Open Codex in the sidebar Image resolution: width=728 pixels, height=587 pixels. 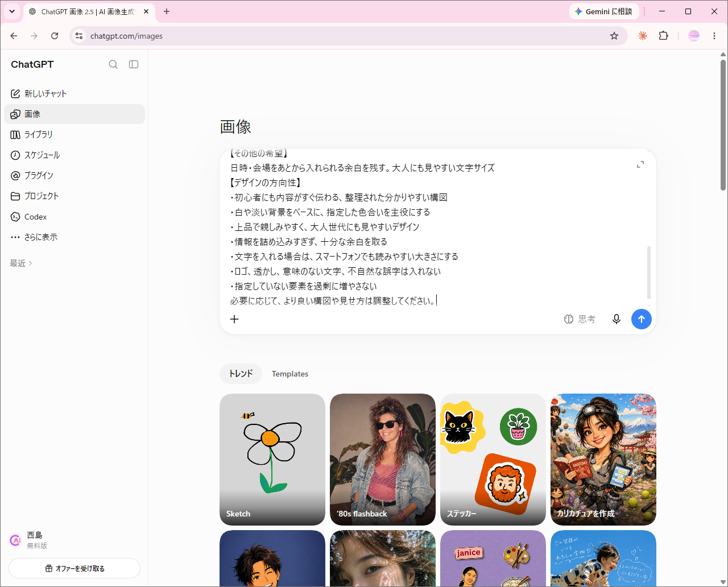[75, 217]
